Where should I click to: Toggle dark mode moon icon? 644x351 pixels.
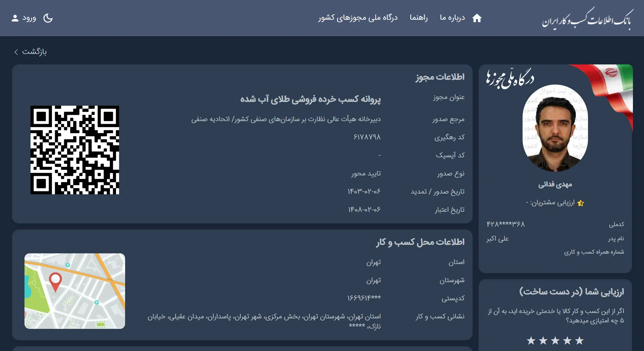tap(48, 18)
